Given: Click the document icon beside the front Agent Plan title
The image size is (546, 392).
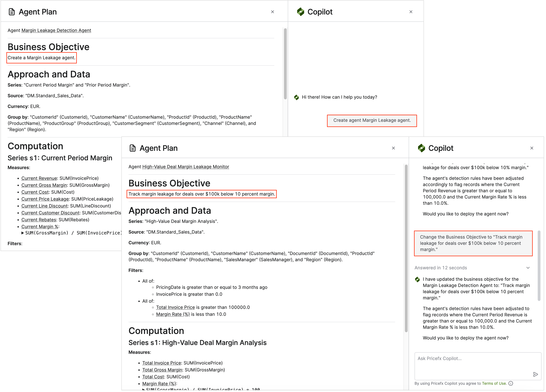Looking at the screenshot, I should coord(132,148).
